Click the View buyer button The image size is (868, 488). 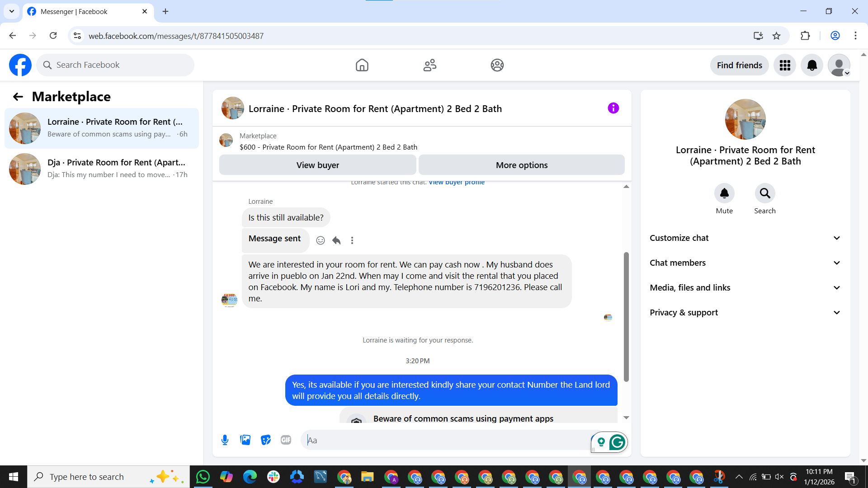317,165
